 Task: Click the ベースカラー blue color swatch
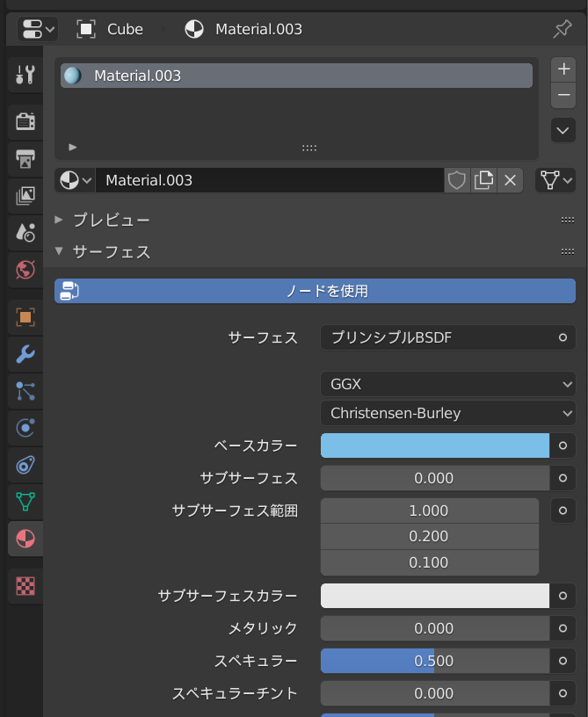434,445
